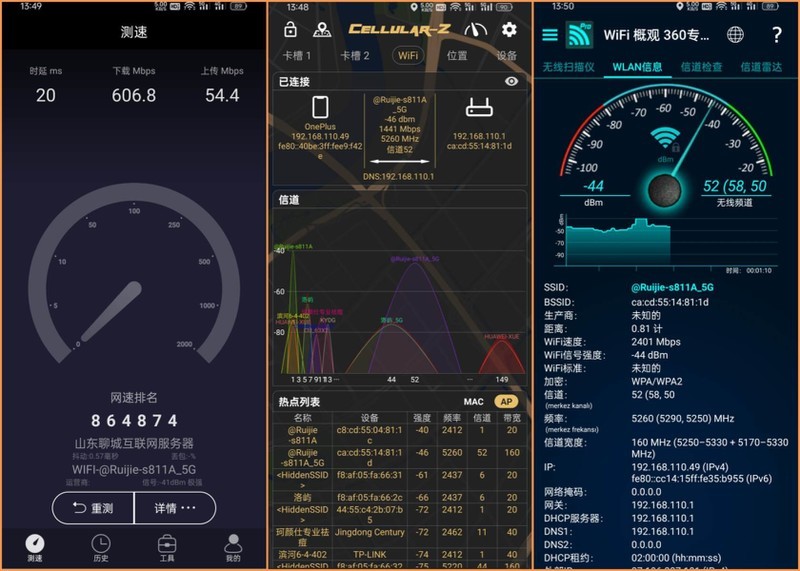Tap the channel 149 HUAWEI-XUE curve
The image size is (800, 571).
point(502,355)
